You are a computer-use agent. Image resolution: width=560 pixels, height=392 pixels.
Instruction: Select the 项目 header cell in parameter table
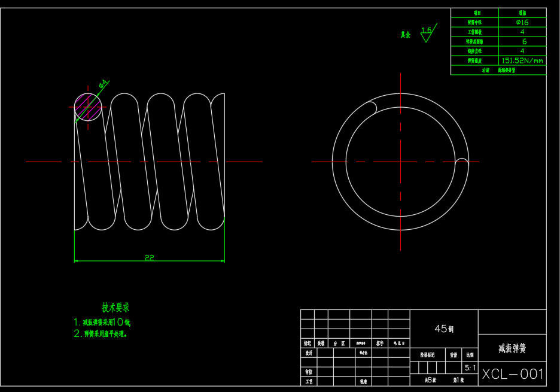(477, 13)
